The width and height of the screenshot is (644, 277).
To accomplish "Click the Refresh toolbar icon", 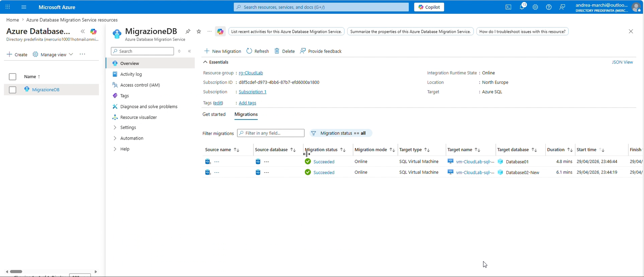I will [x=249, y=51].
